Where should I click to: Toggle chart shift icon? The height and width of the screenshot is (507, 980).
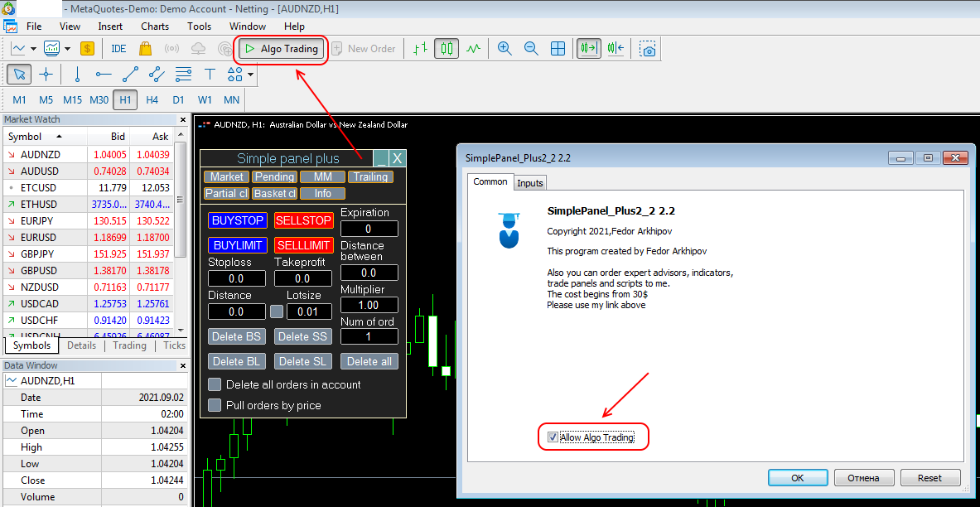point(616,48)
